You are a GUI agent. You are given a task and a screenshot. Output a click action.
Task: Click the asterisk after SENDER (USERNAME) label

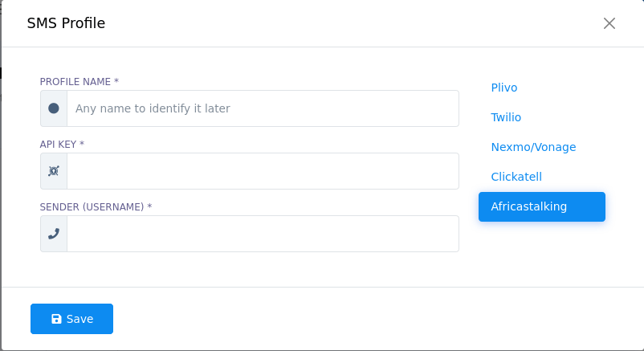pyautogui.click(x=149, y=206)
